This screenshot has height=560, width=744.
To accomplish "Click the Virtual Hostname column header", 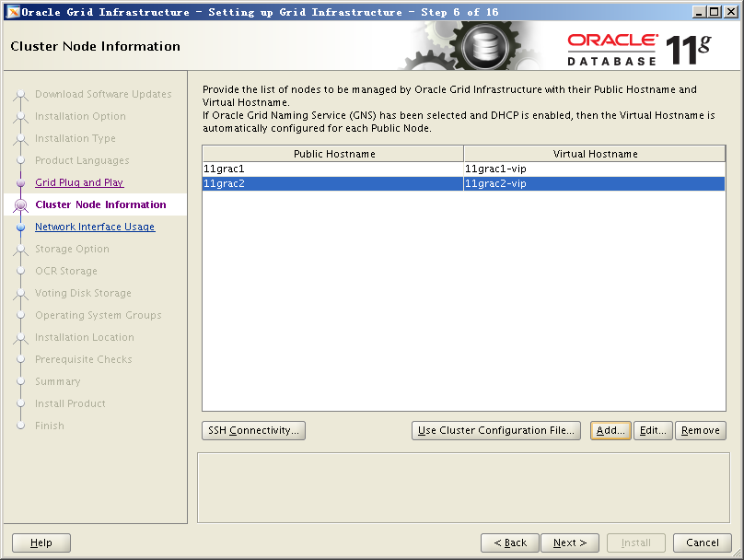I will (595, 154).
